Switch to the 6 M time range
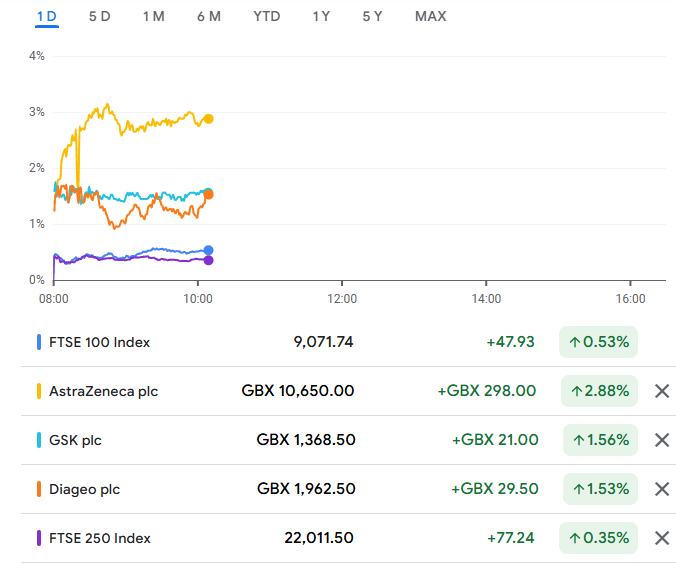Image resolution: width=676 pixels, height=565 pixels. 209,16
